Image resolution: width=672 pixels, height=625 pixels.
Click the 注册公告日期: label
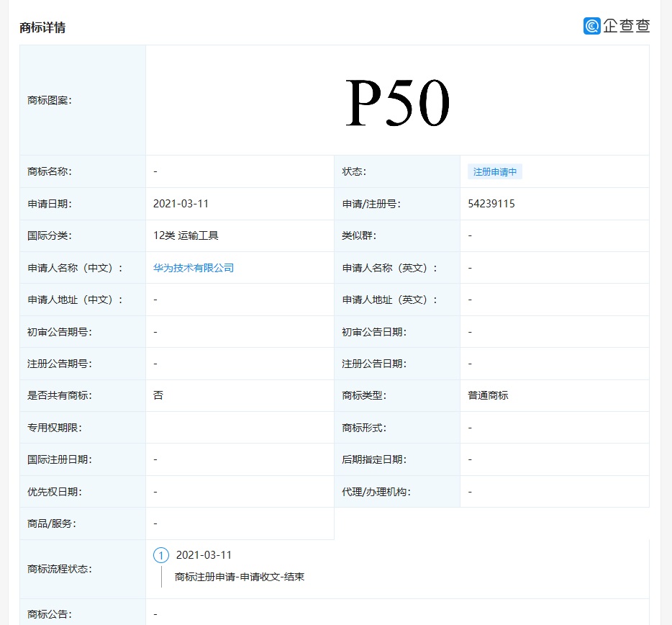[x=374, y=364]
